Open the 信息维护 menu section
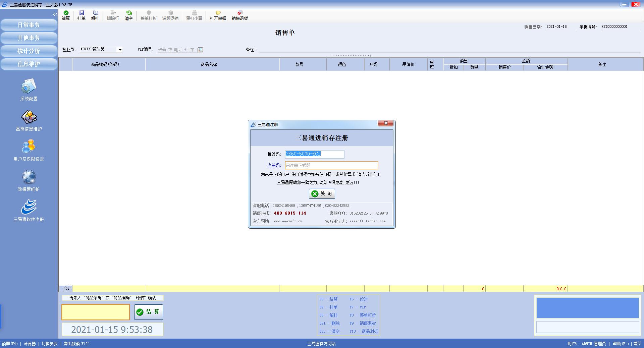This screenshot has height=348, width=644. (29, 64)
